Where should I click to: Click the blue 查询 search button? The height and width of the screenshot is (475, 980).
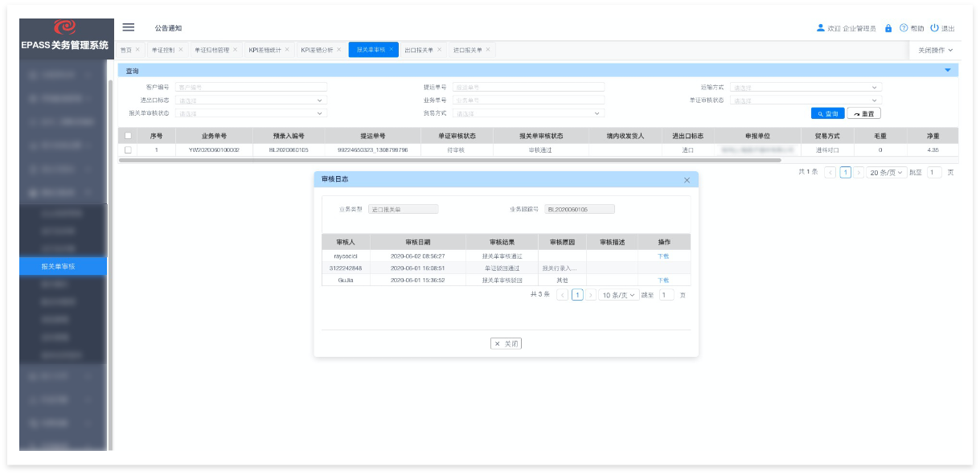tap(828, 113)
